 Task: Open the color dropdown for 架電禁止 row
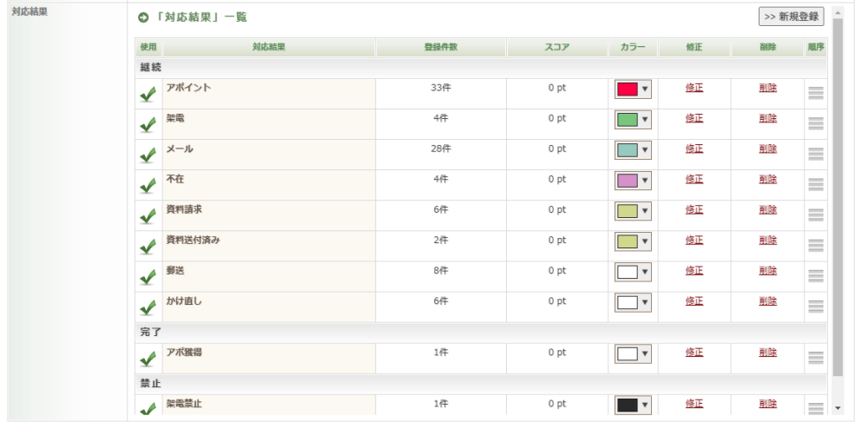645,405
